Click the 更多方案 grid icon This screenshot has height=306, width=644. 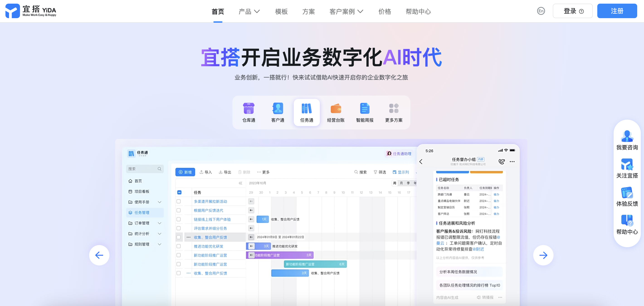point(393,109)
